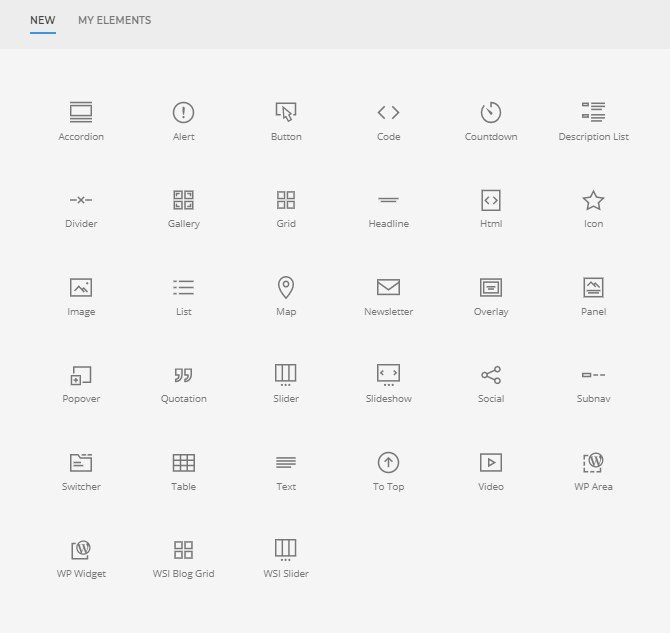
Task: Insert the Alert element
Action: tap(183, 121)
